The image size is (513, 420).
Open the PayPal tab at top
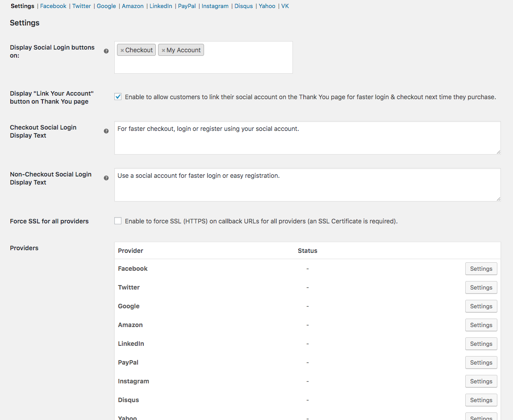187,6
